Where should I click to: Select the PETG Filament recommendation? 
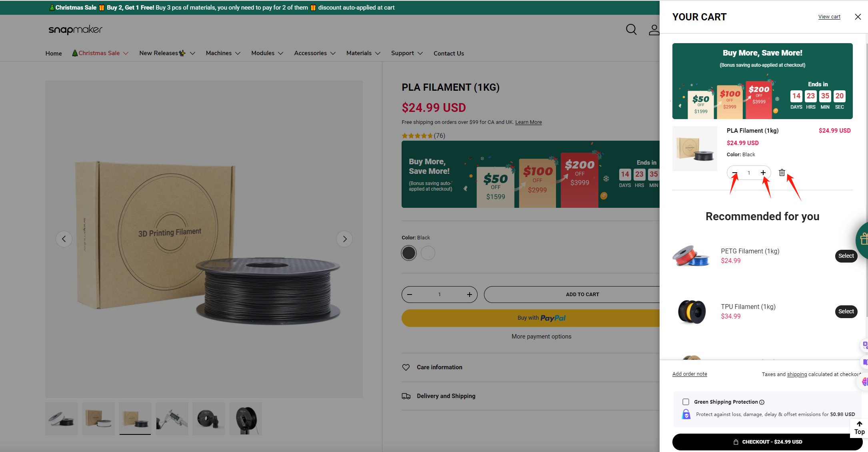846,256
